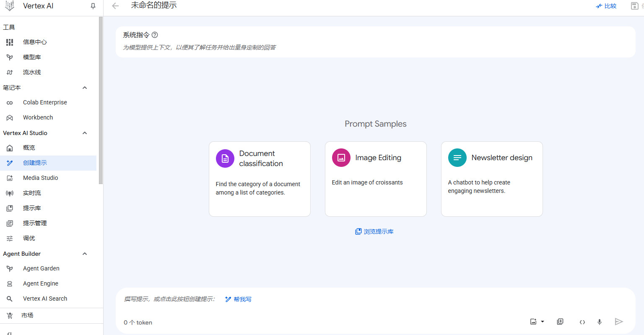Collapse the Agent Builder section
644x335 pixels.
click(85, 254)
